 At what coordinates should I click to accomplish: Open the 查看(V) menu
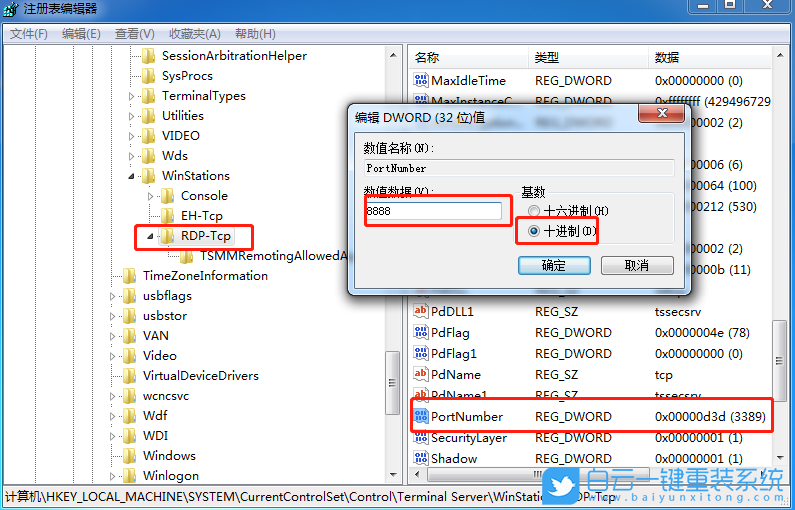[134, 34]
